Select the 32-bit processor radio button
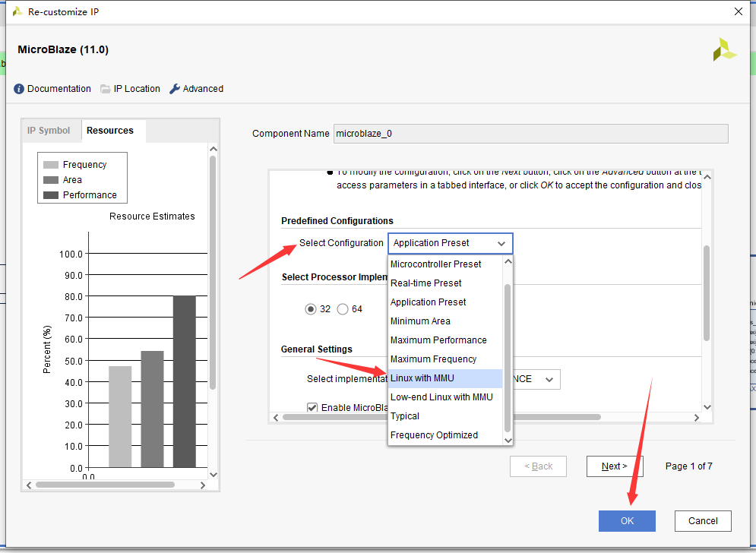This screenshot has width=756, height=553. [311, 309]
